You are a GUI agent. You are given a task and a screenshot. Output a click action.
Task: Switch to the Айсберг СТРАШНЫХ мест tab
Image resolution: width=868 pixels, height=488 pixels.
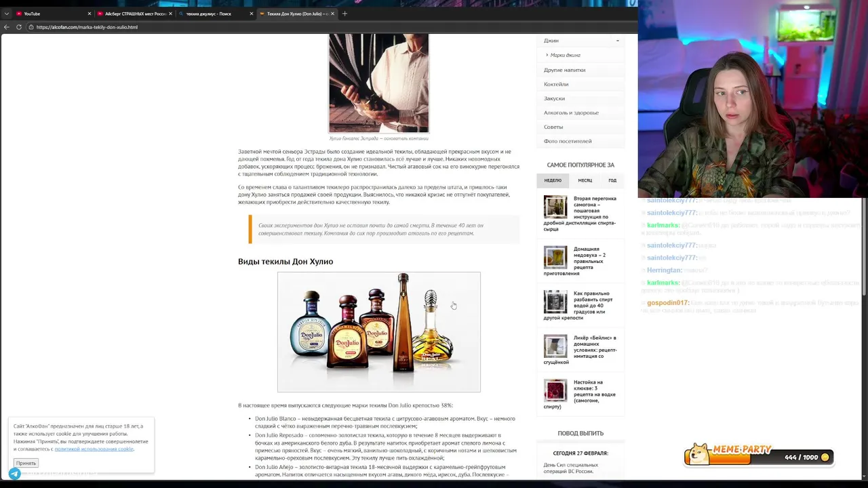pos(134,14)
